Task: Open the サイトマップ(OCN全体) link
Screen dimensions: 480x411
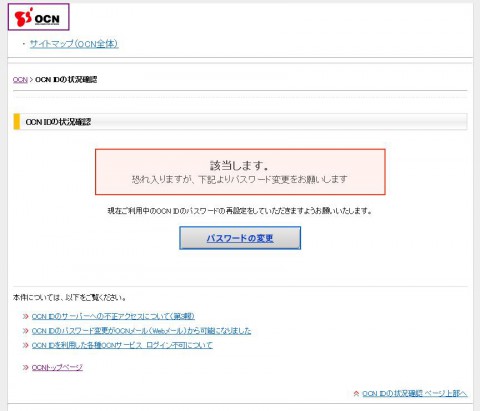Action: click(74, 44)
